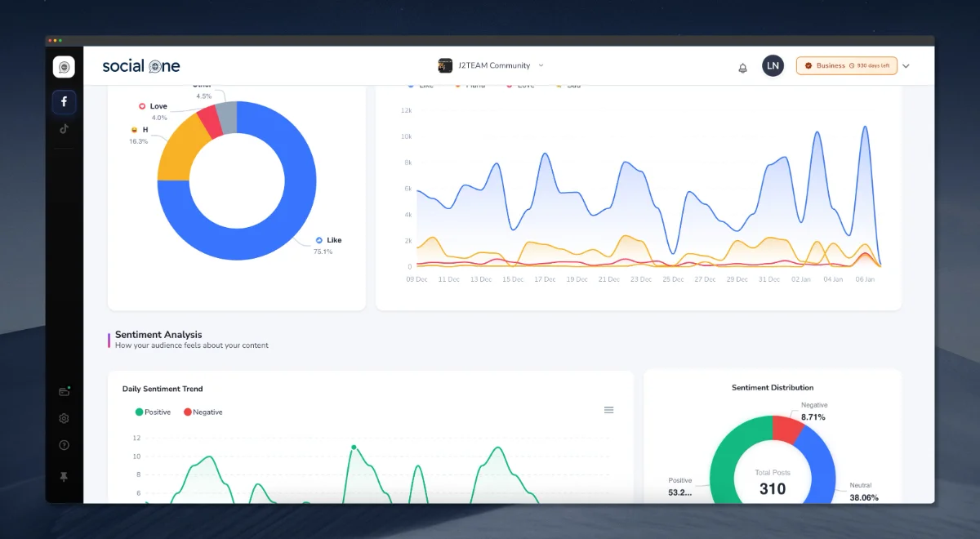Open the account chevron beside Business badge
This screenshot has width=980, height=539.
pos(905,65)
